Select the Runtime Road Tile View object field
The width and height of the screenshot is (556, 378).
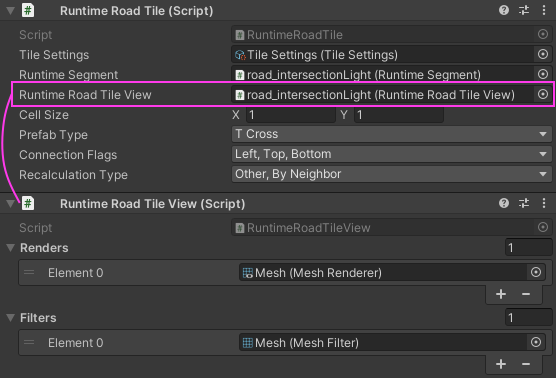391,95
